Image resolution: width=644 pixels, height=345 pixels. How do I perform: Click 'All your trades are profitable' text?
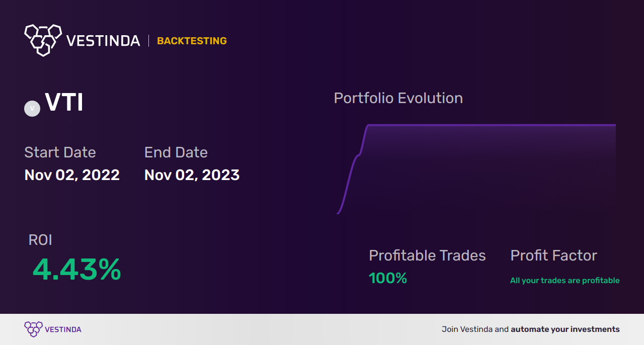tap(565, 281)
